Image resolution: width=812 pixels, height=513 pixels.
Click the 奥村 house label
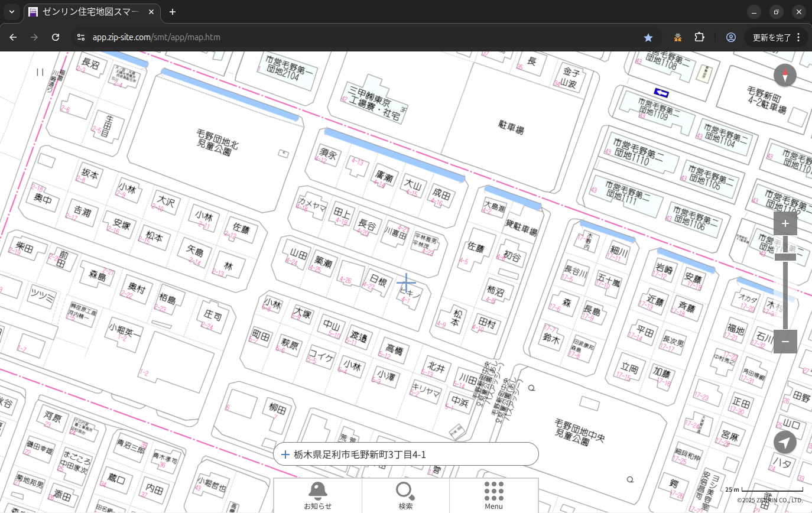[x=136, y=287]
